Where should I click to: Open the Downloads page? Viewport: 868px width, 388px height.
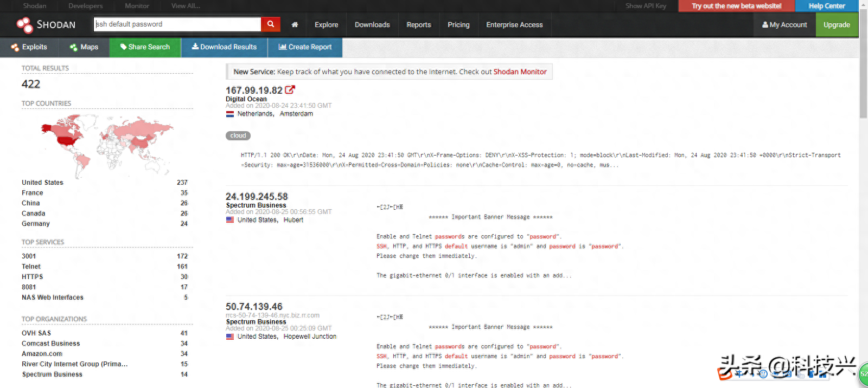click(x=372, y=25)
